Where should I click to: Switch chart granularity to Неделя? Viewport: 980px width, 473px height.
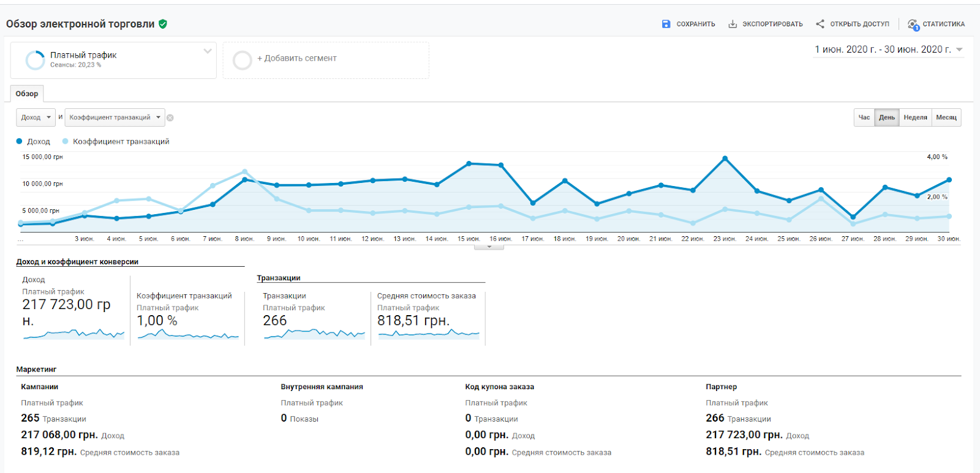(x=915, y=117)
